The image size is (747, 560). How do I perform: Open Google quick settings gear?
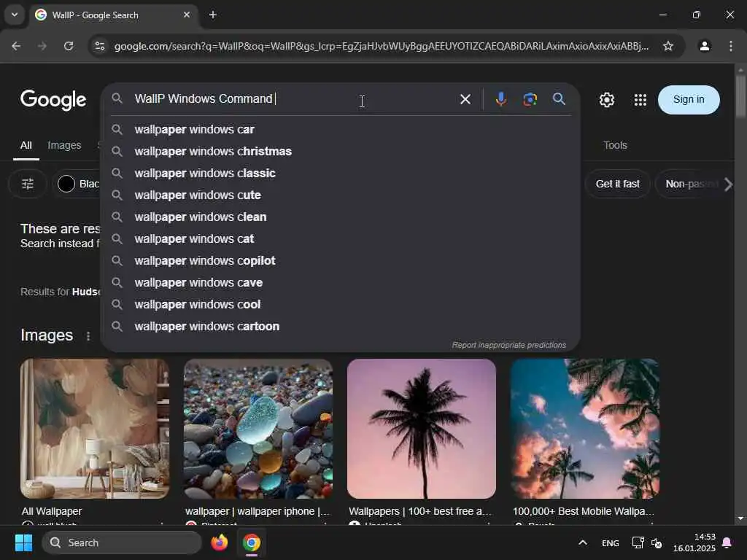click(x=606, y=99)
